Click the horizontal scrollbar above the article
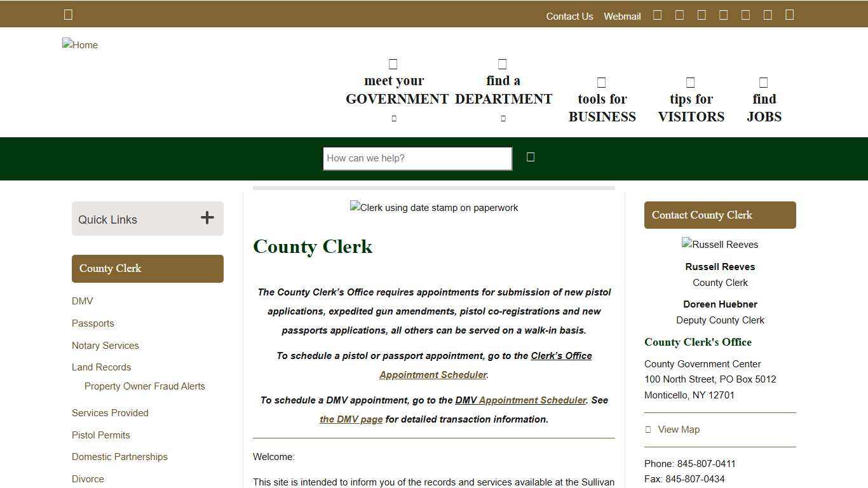The height and width of the screenshot is (488, 868). pyautogui.click(x=434, y=187)
